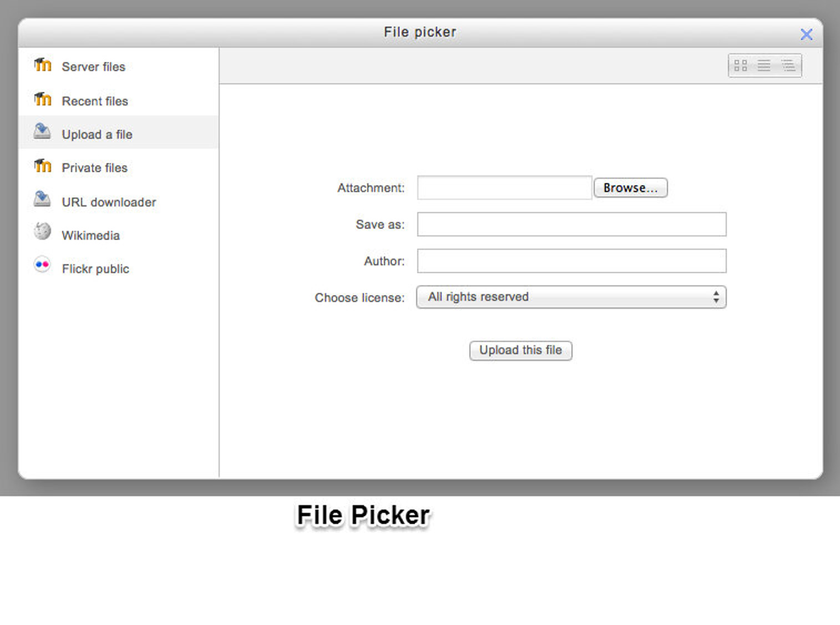840x625 pixels.
Task: Open the Flickr public repository icon
Action: pyautogui.click(x=42, y=265)
